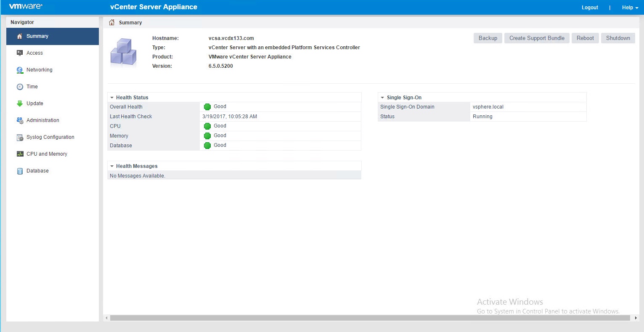Viewport: 644px width, 332px height.
Task: Click the Syslog Configuration icon
Action: click(x=20, y=137)
